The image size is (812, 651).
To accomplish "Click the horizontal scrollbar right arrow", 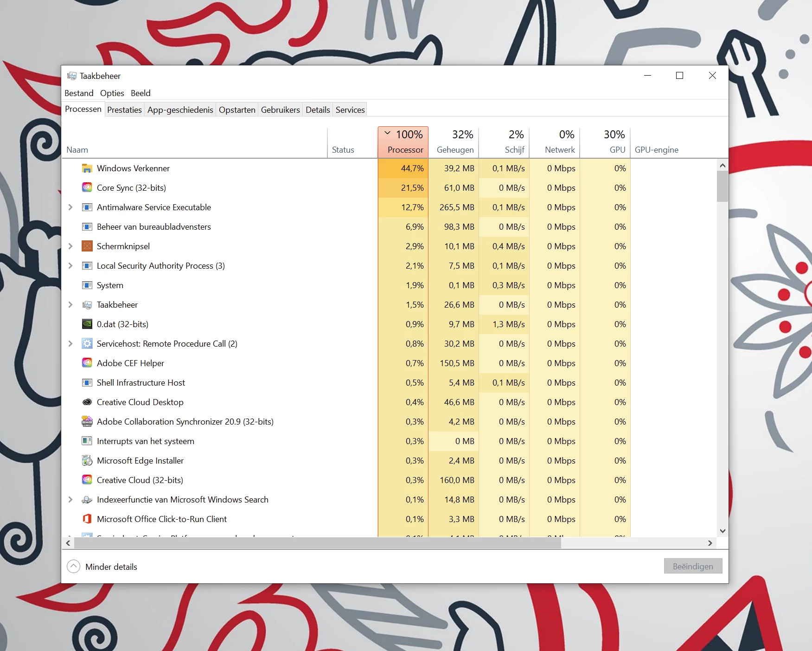I will click(x=710, y=543).
